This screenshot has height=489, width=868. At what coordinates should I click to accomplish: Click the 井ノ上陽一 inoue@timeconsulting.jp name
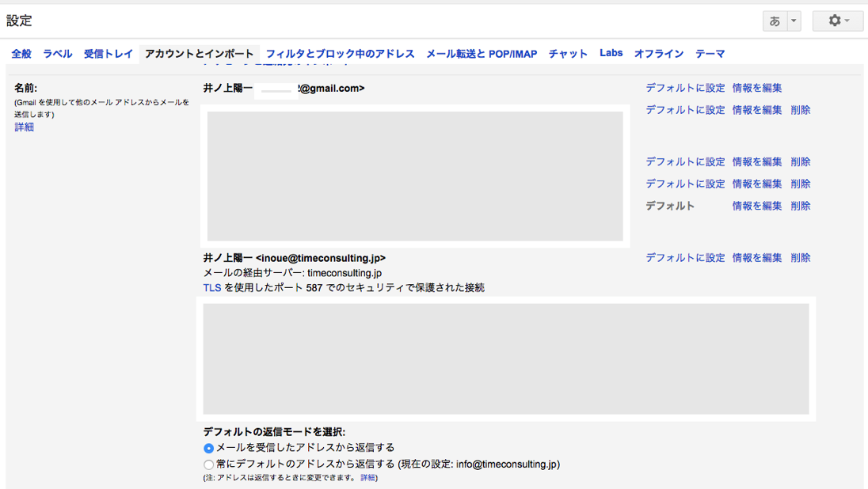tap(295, 258)
